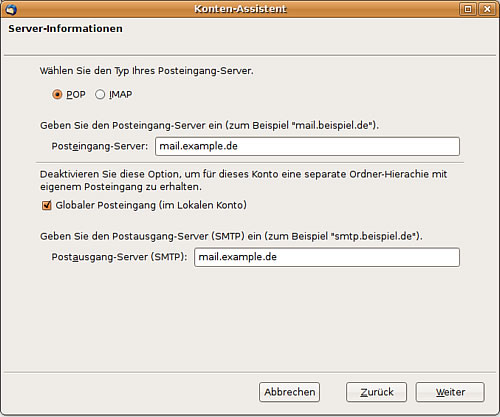Focus the Posteingang-Server input field

307,146
